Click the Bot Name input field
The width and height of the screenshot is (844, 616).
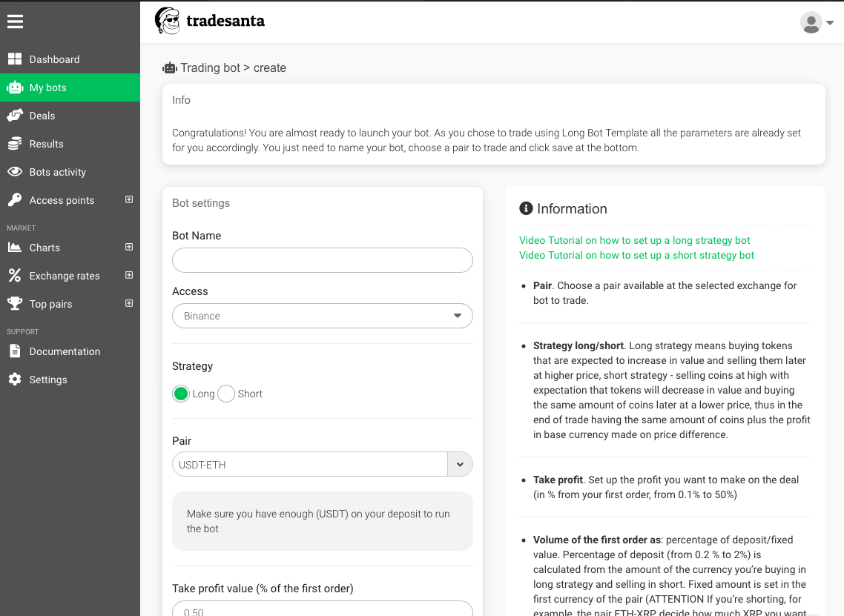[x=322, y=260]
